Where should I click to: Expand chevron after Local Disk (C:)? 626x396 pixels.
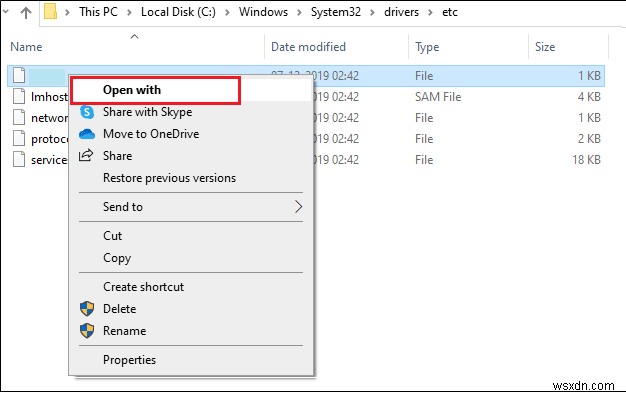(227, 12)
